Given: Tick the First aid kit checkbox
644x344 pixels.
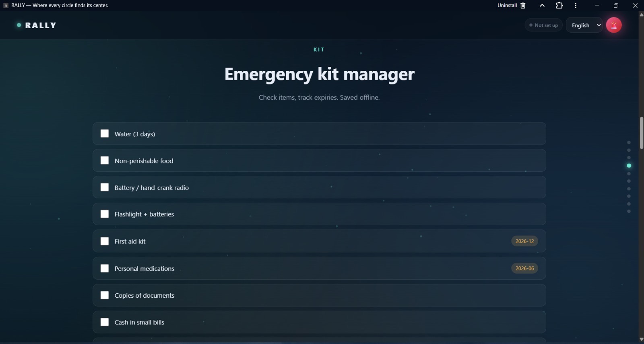Looking at the screenshot, I should click(x=105, y=241).
